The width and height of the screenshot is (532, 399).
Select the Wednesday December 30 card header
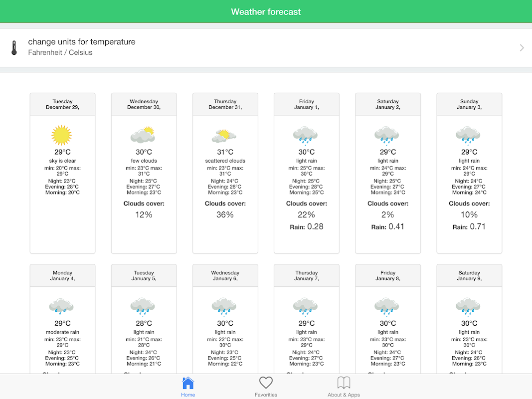pos(144,104)
